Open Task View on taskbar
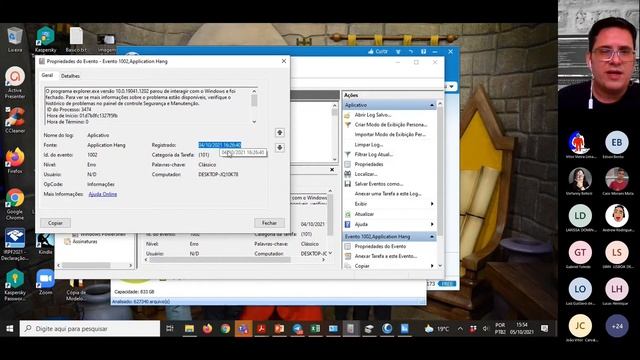The width and height of the screenshot is (640, 360). tap(170, 329)
